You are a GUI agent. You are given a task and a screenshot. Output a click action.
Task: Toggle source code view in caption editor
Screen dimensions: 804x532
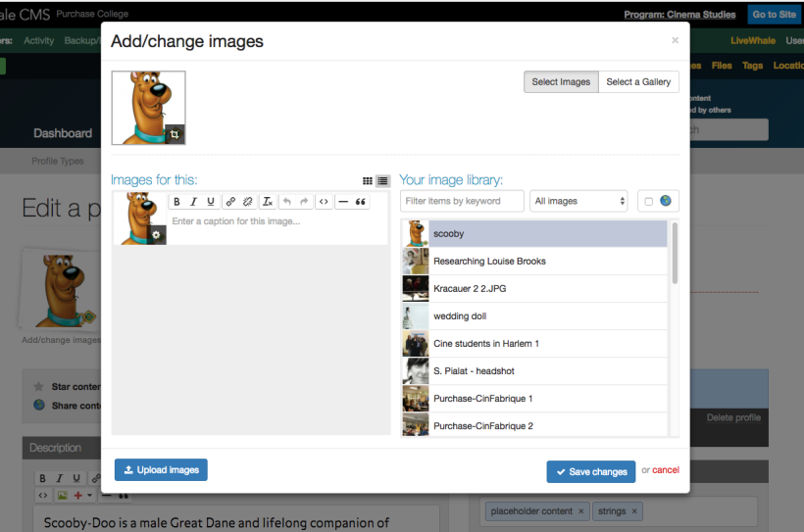(x=324, y=202)
